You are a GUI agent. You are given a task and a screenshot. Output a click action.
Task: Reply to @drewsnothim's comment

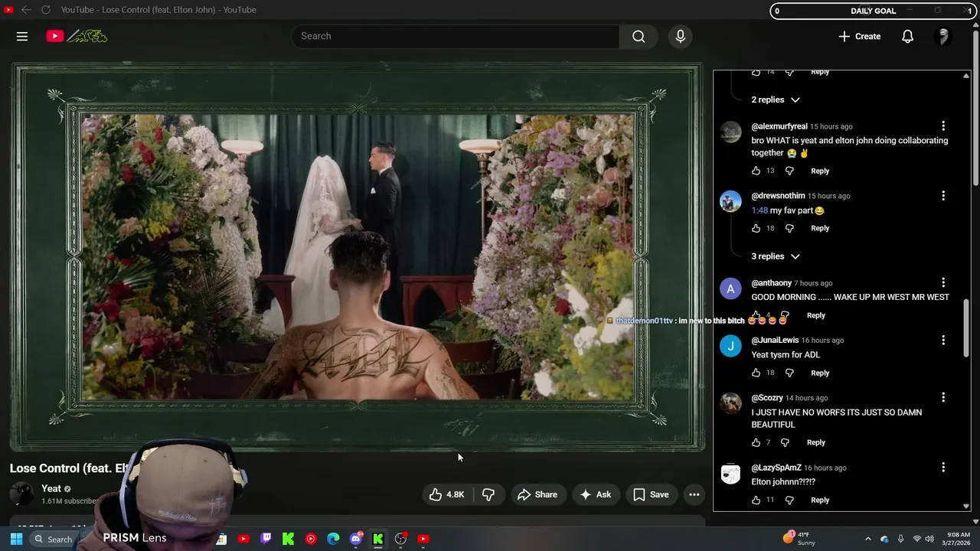click(820, 228)
